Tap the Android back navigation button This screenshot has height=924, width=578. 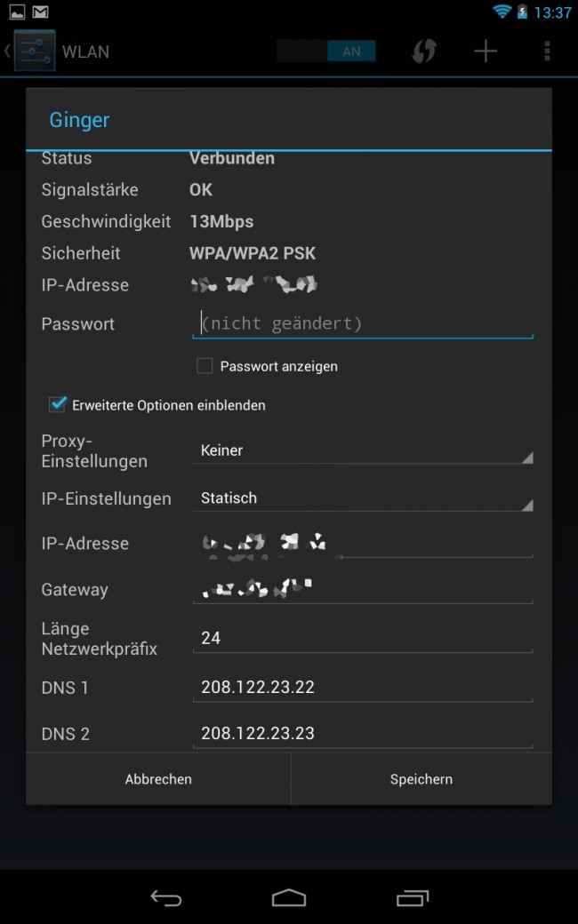coord(165,898)
